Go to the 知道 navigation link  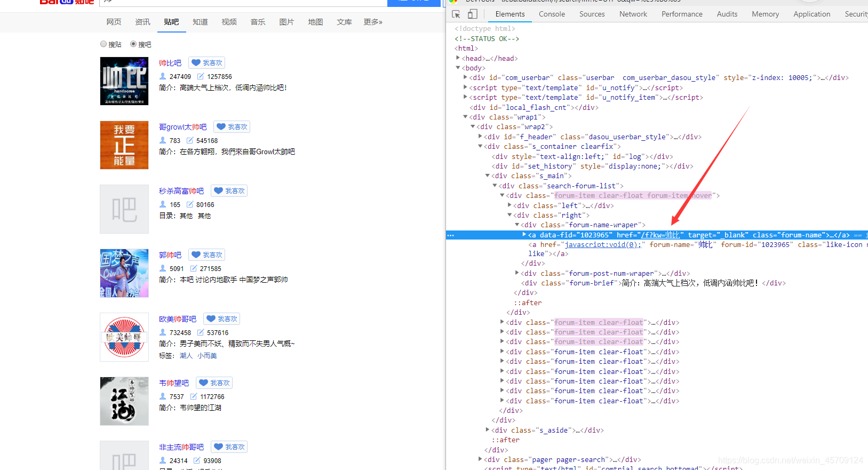click(200, 22)
